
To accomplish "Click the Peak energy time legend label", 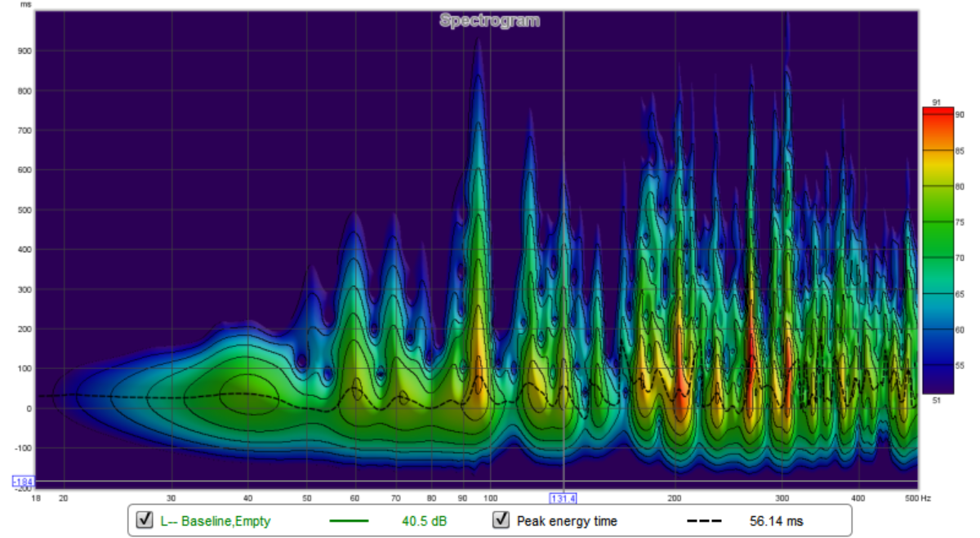I will 567,521.
